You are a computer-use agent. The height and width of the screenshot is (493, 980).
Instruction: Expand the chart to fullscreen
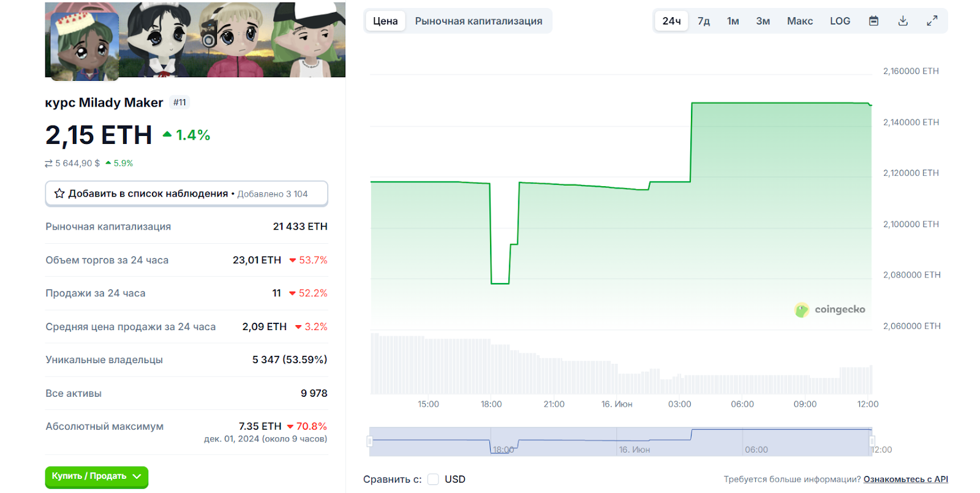point(932,21)
